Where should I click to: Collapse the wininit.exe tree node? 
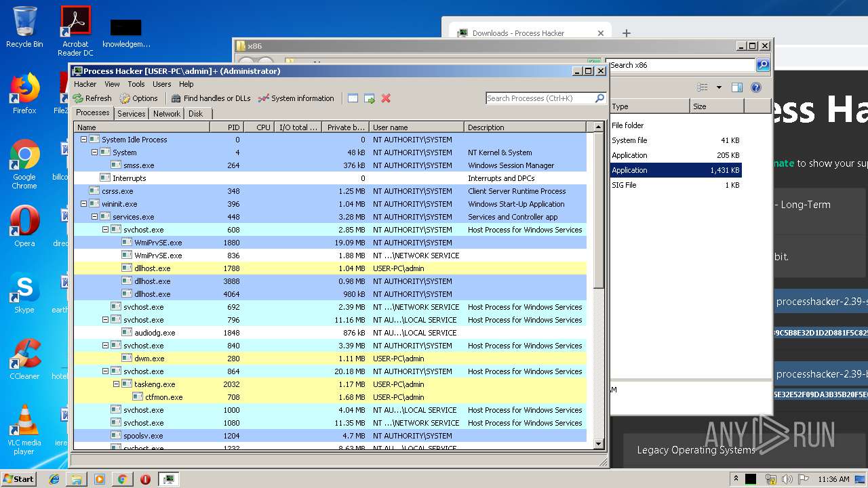click(x=83, y=204)
